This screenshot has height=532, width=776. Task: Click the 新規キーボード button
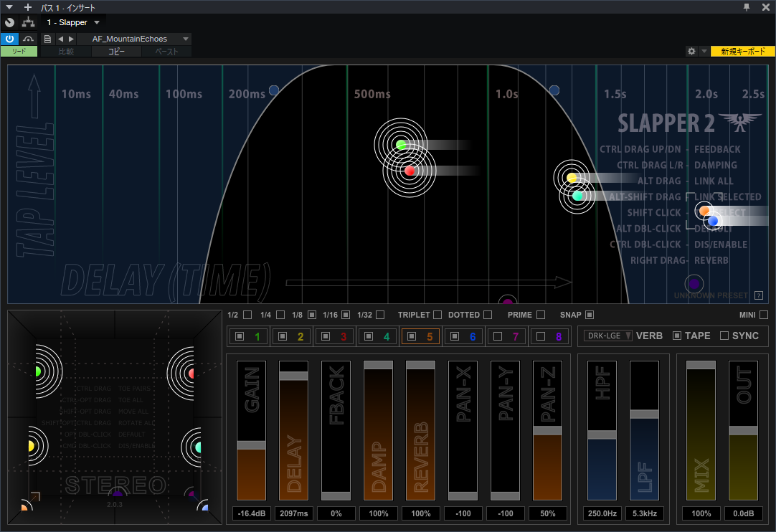click(x=743, y=51)
